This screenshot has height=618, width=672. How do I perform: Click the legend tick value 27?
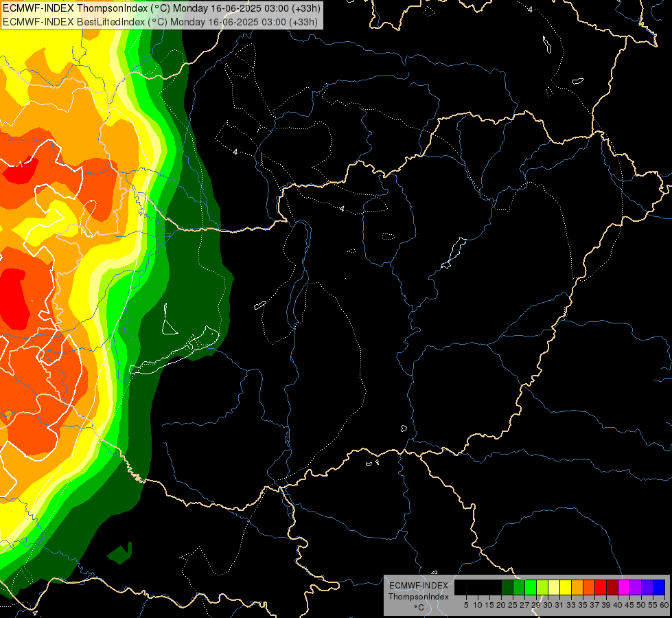[x=524, y=605]
